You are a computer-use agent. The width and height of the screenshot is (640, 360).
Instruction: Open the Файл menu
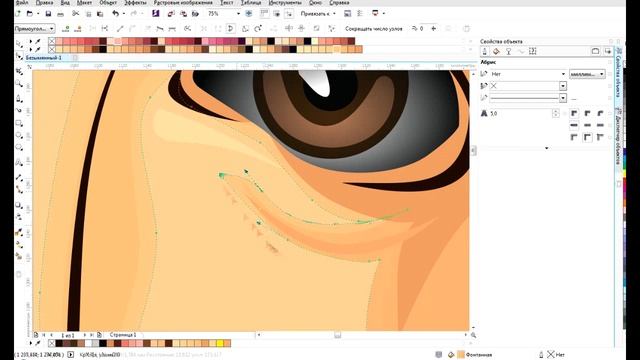pos(22,2)
